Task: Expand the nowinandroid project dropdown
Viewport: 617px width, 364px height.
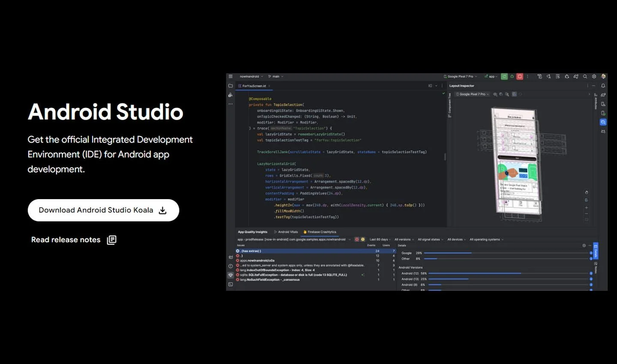Action: click(252, 77)
